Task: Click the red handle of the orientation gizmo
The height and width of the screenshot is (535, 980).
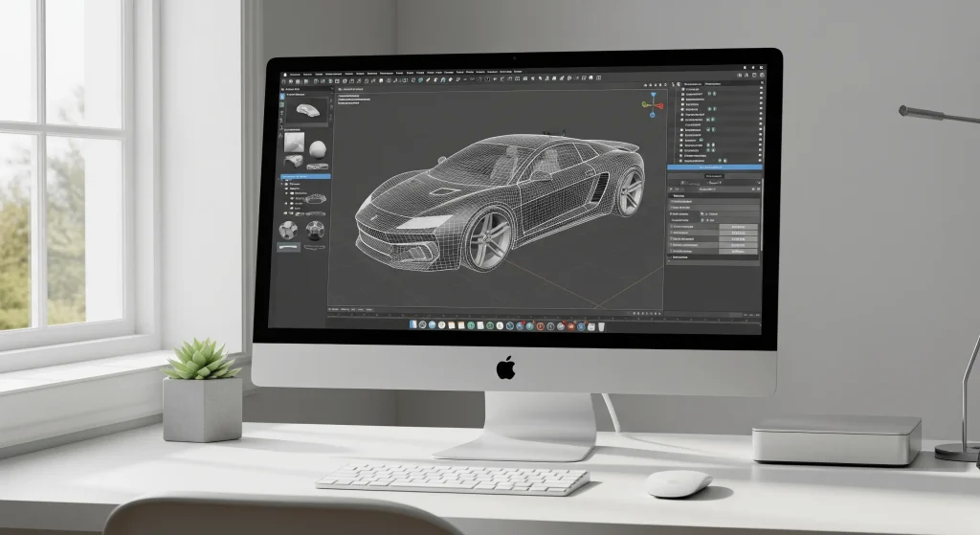Action: tap(660, 105)
